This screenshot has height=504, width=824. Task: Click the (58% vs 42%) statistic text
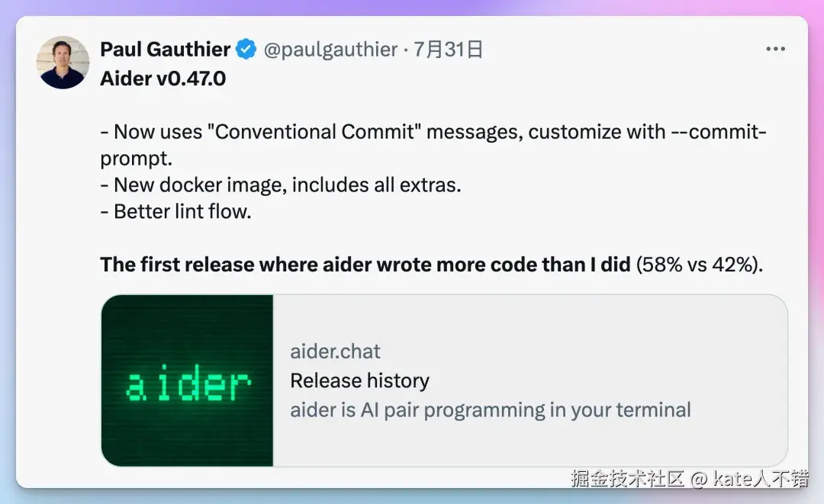[x=700, y=265]
